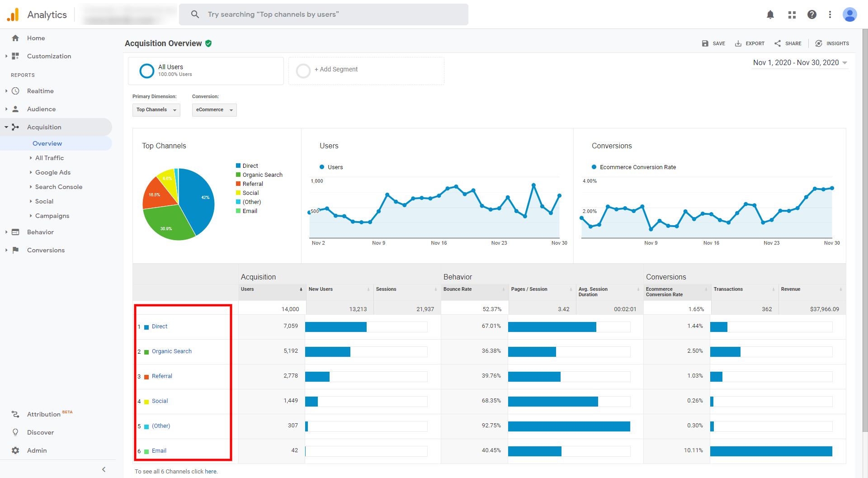The height and width of the screenshot is (478, 868).
Task: Click the Save floppy disk icon
Action: [705, 43]
